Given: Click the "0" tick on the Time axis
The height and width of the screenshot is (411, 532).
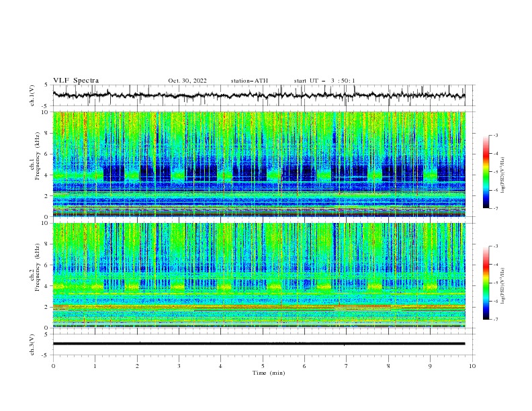Looking at the screenshot, I should click(x=53, y=366).
